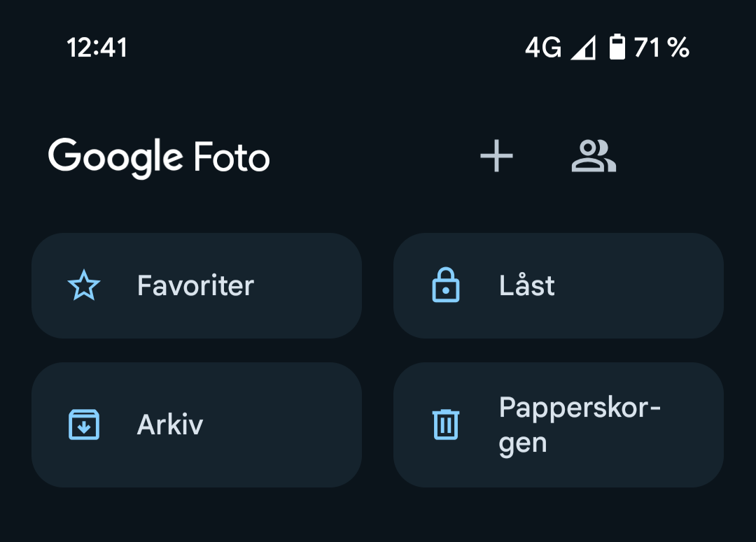Click the Google Foto logo
The image size is (756, 542).
point(159,157)
